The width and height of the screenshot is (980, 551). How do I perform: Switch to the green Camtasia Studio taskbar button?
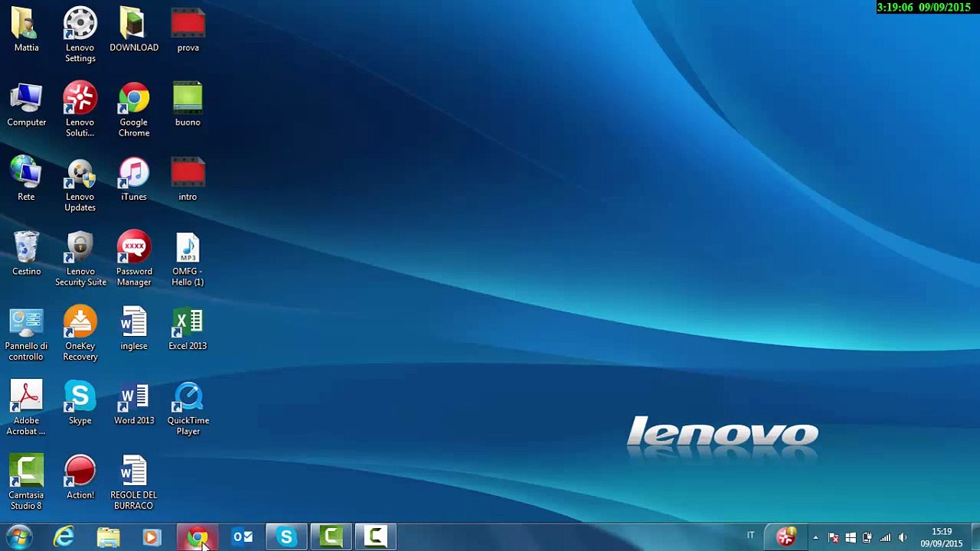point(331,537)
